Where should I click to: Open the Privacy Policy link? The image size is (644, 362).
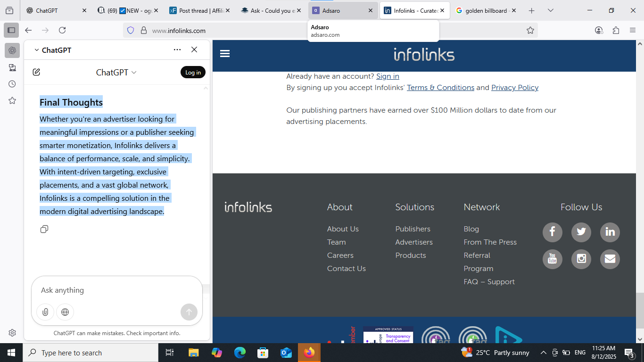pyautogui.click(x=515, y=88)
